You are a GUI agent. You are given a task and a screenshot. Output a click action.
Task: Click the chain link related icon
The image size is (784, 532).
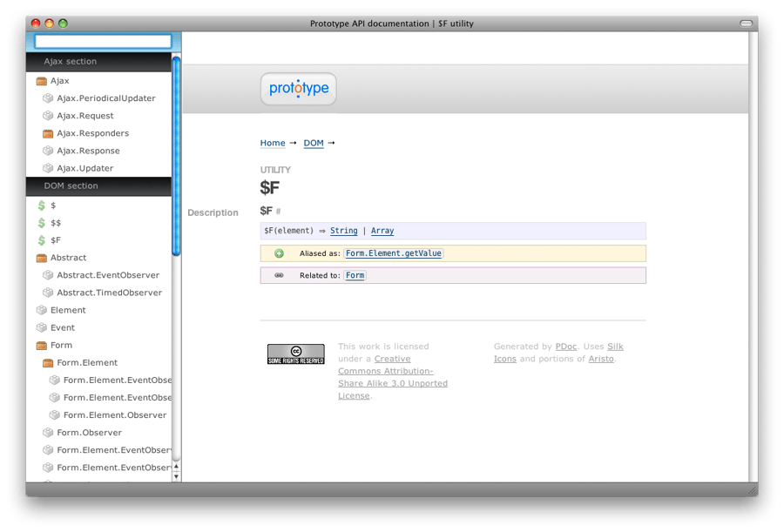point(279,275)
